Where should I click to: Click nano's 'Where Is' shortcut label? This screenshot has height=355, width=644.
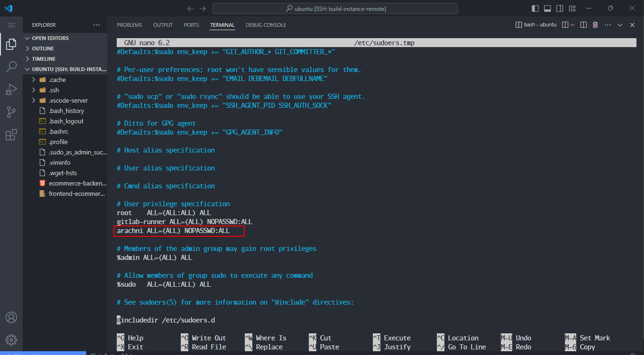pyautogui.click(x=271, y=338)
